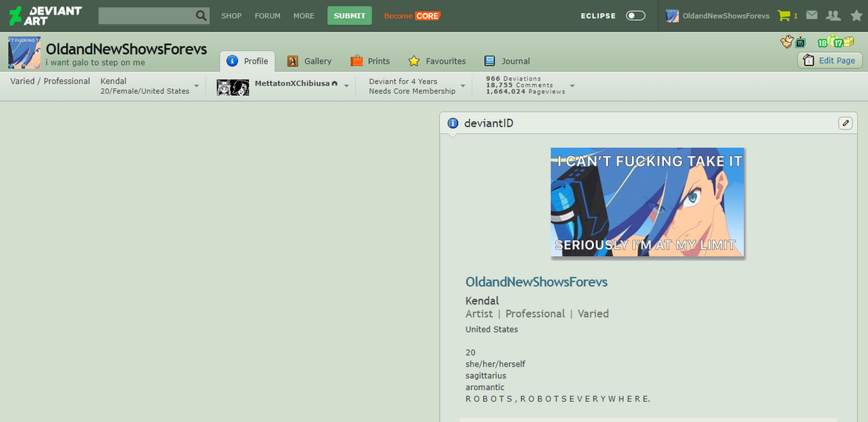Open the shopping cart icon
This screenshot has height=422, width=868.
[784, 16]
